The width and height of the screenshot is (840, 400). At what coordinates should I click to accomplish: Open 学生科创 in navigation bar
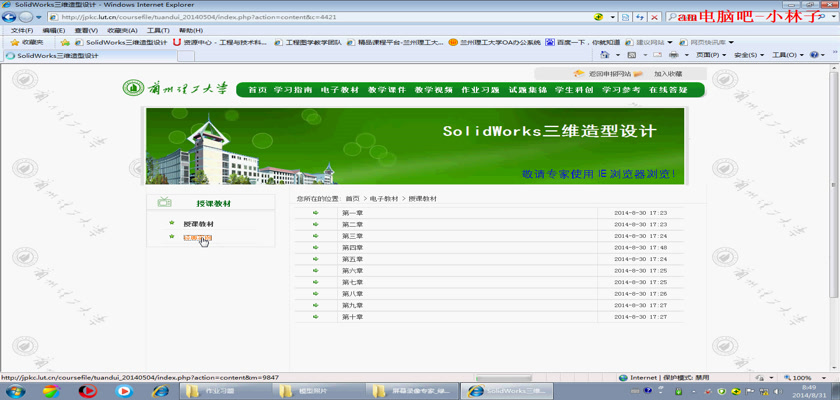574,90
